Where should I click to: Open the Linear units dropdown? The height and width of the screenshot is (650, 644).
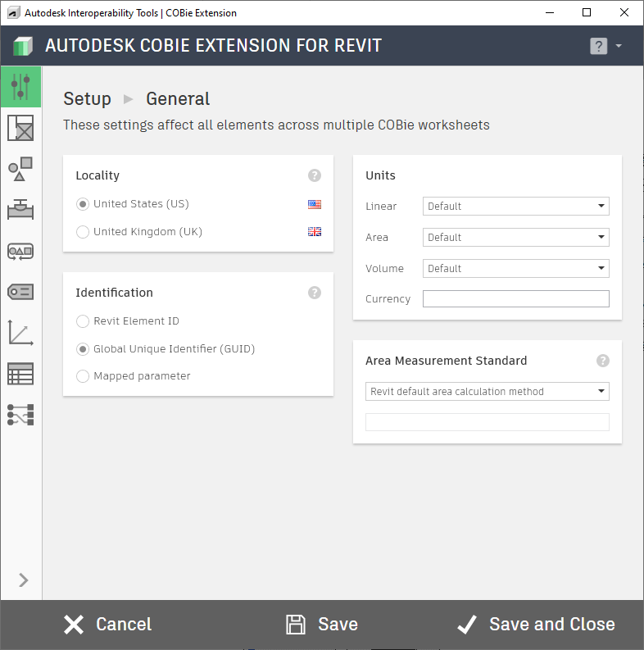[516, 206]
